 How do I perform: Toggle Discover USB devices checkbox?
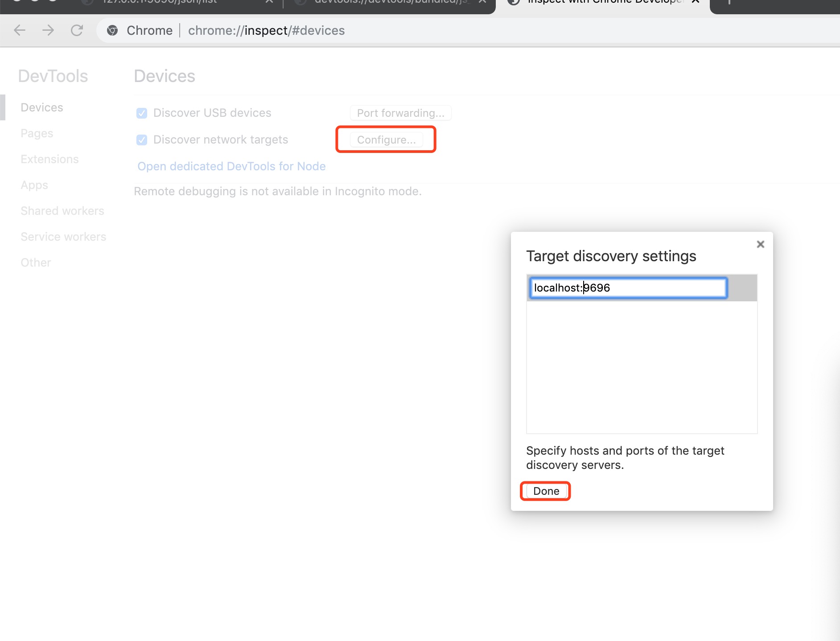click(x=142, y=113)
